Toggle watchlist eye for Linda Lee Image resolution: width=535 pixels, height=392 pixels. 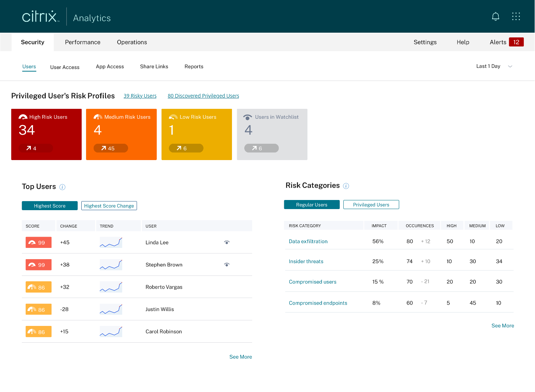pyautogui.click(x=227, y=242)
